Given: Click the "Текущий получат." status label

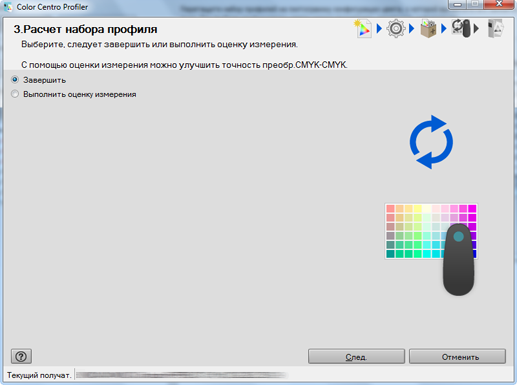Looking at the screenshot, I should [x=39, y=375].
